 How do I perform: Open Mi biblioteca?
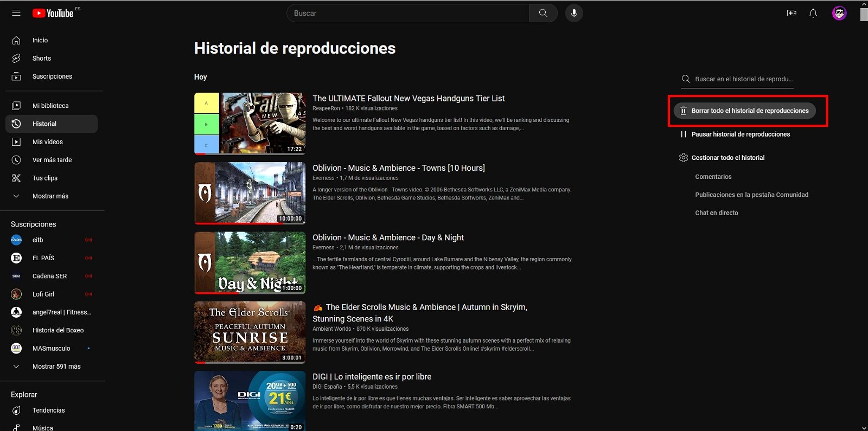(52, 106)
